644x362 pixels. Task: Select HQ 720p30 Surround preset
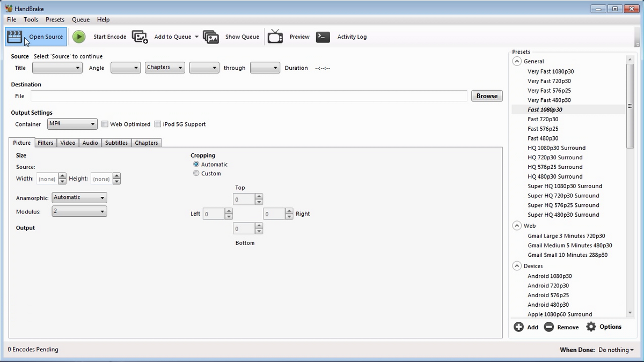[x=555, y=157]
